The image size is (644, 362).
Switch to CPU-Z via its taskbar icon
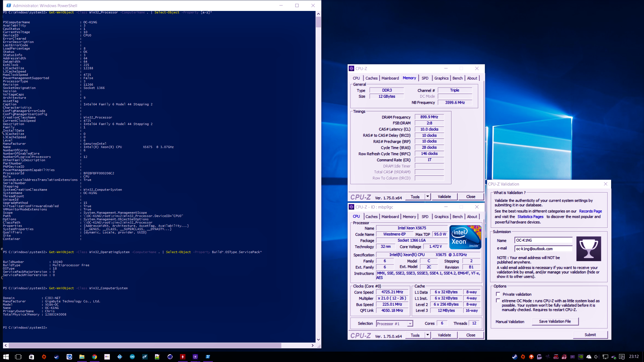195,357
